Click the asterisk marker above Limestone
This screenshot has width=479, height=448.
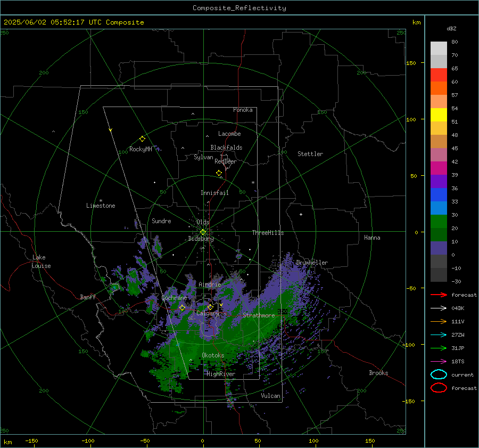tap(101, 201)
